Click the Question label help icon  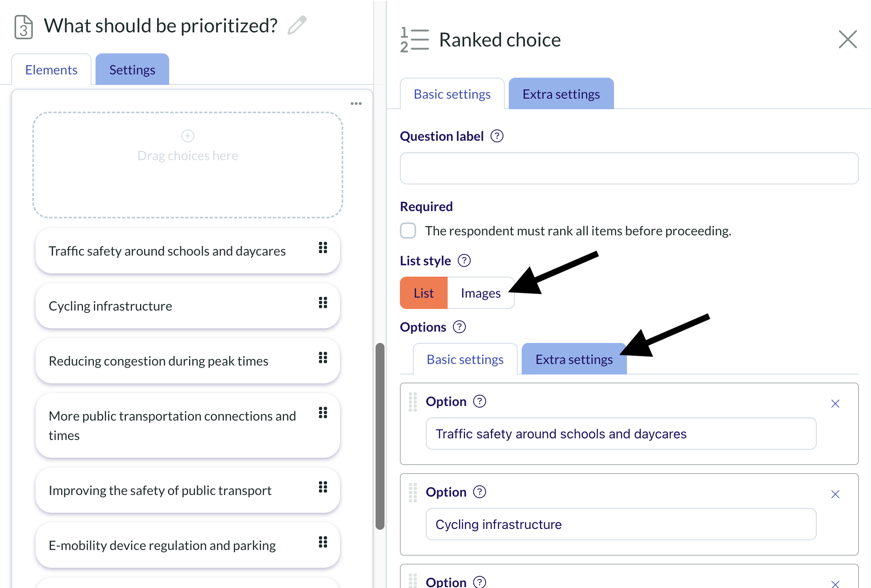point(497,136)
